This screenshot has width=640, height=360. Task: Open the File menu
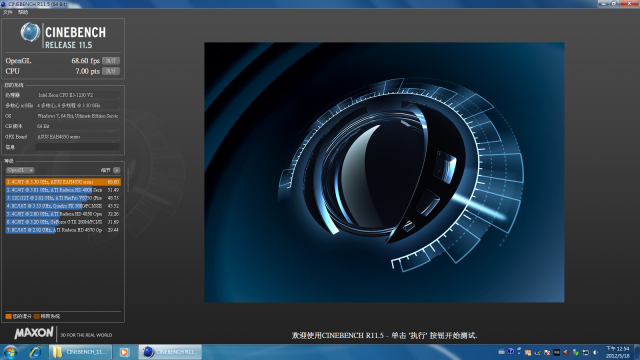click(x=7, y=12)
